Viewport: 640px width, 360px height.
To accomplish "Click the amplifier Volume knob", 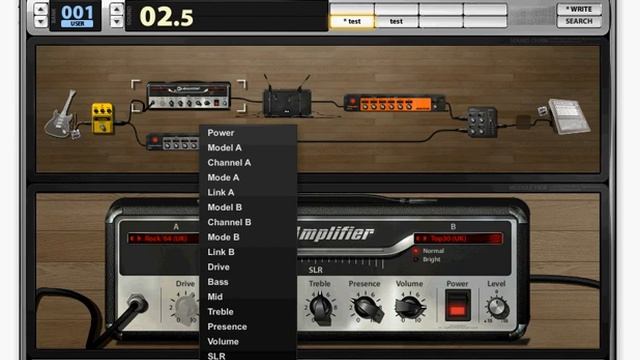I will (411, 308).
